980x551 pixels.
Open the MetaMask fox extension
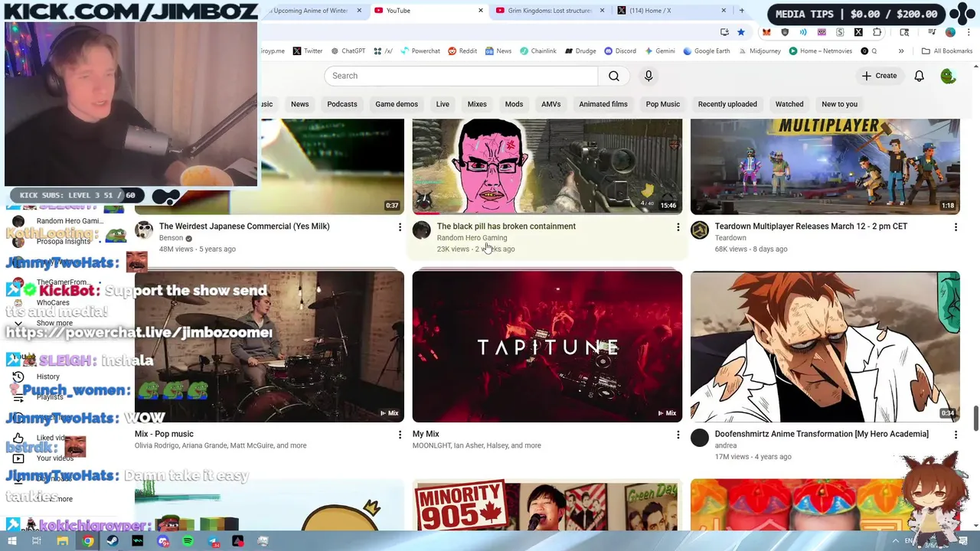pos(766,32)
